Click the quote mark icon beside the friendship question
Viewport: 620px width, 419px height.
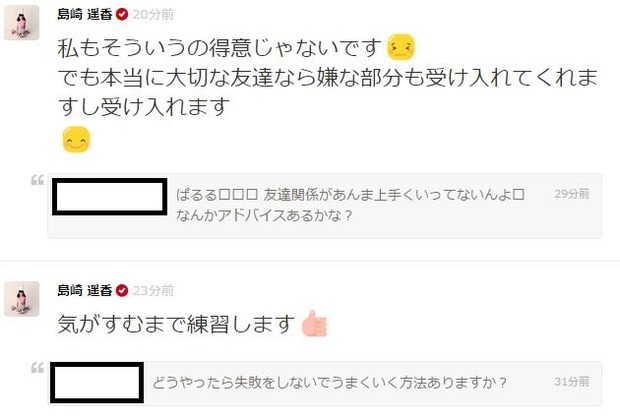pyautogui.click(x=38, y=180)
